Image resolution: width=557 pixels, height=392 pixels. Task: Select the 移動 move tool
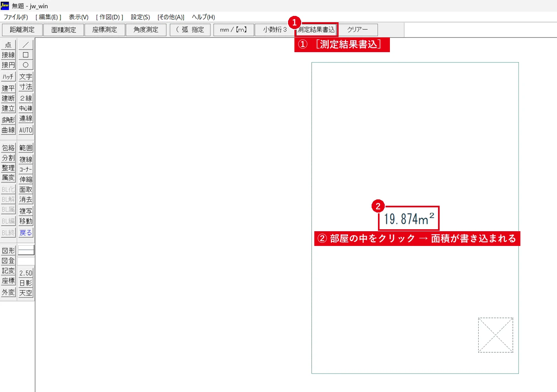point(26,221)
